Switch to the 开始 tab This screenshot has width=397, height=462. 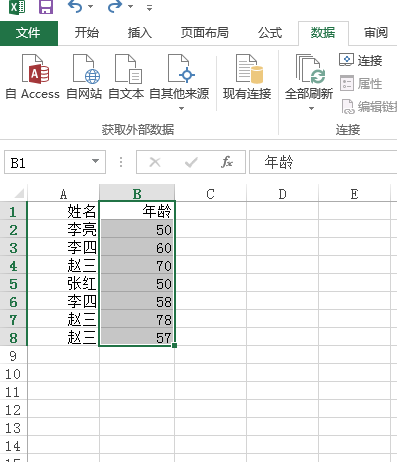point(87,33)
